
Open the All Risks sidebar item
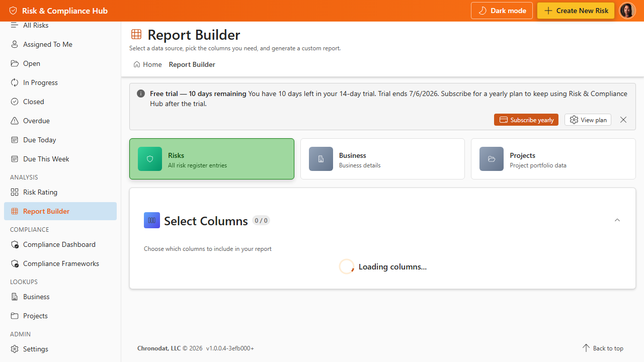(60, 25)
